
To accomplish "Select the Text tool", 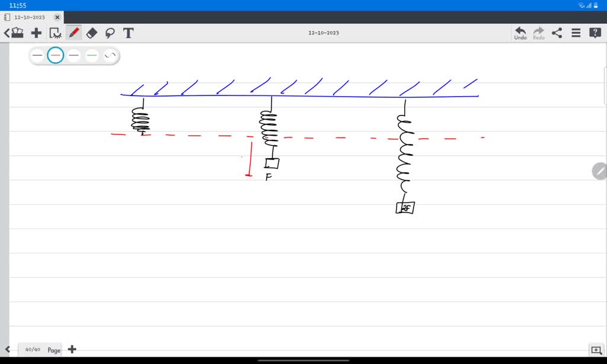I will coord(128,33).
